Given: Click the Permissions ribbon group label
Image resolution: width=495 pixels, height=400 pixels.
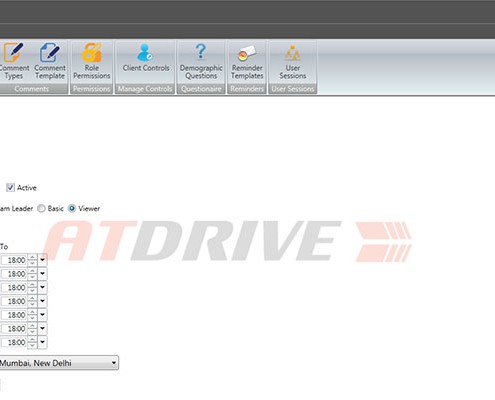Looking at the screenshot, I should (x=91, y=89).
